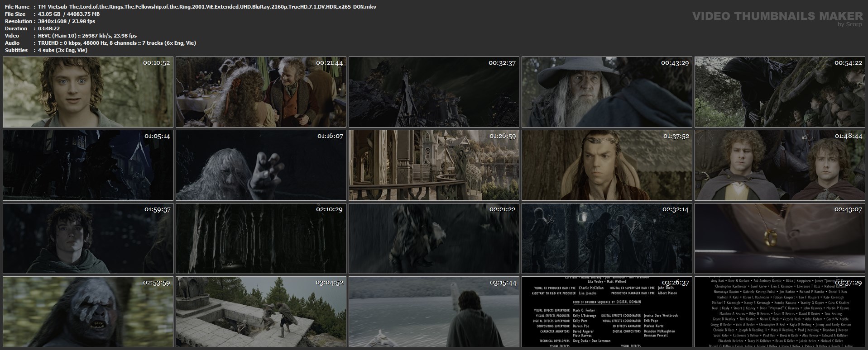Viewport: 868px width, 350px height.
Task: Select the orc thumbnail at 02:53:59
Action: tap(88, 312)
